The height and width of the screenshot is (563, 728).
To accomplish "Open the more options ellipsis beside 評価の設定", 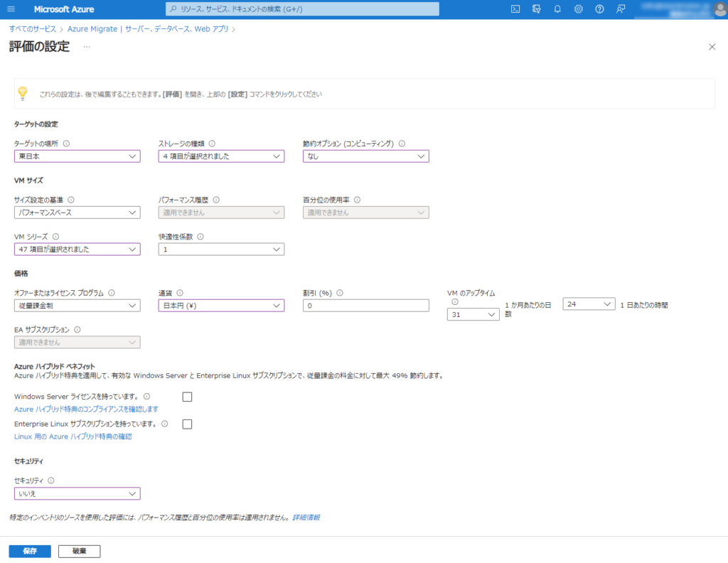I will click(87, 46).
